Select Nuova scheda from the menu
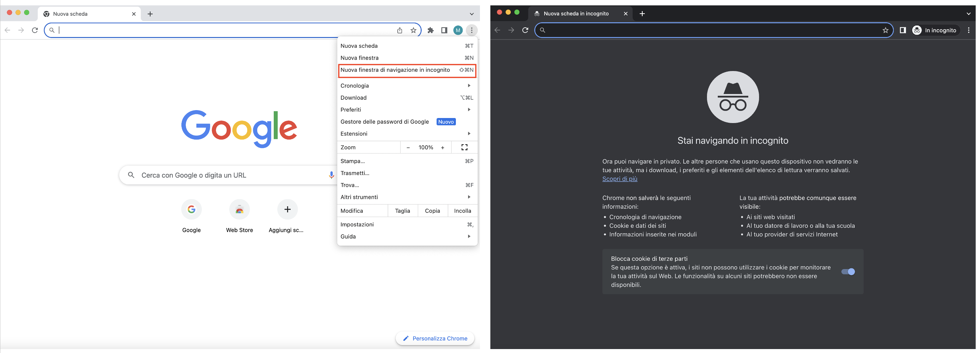 407,46
